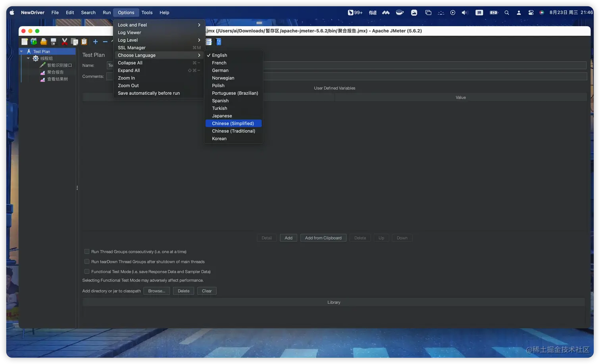
Task: Select 智能识别接口 in the tree
Action: [60, 65]
